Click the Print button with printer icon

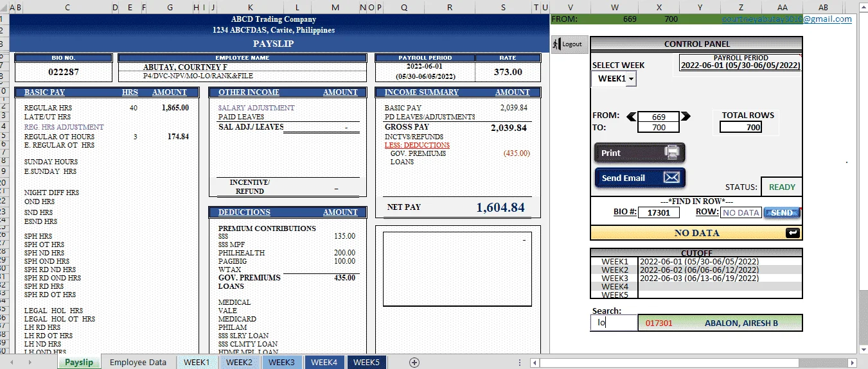pyautogui.click(x=639, y=153)
